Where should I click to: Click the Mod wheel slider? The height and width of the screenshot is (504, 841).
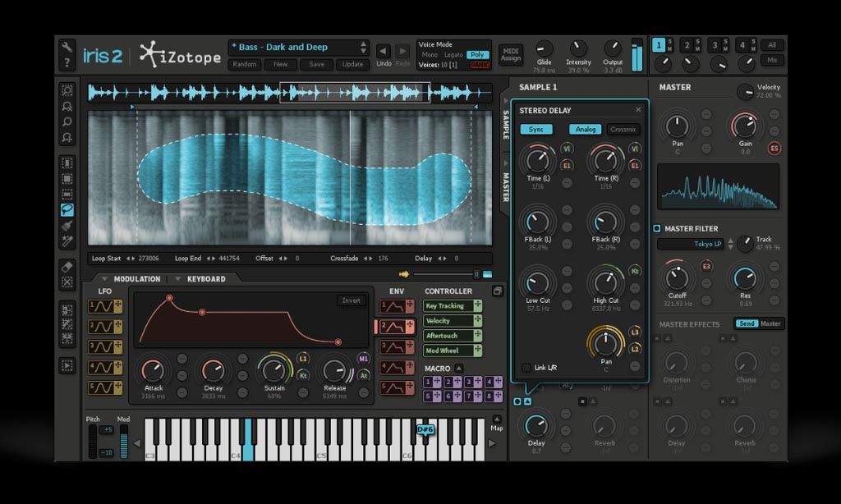124,442
